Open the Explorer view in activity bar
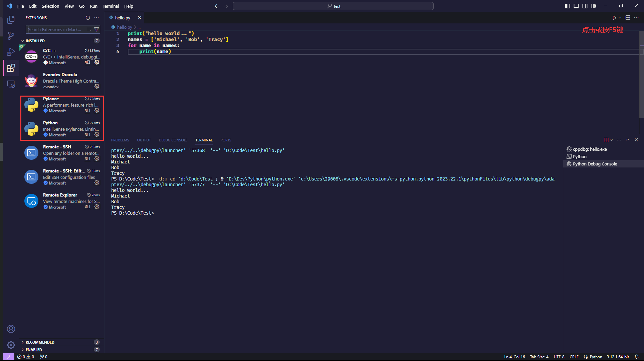644x361 pixels. [x=11, y=20]
